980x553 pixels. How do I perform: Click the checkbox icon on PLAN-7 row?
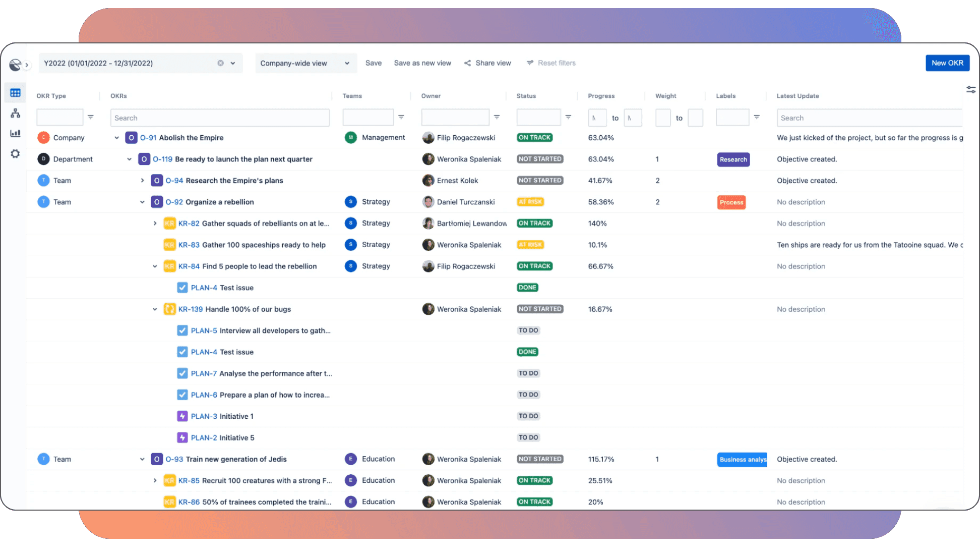coord(182,373)
